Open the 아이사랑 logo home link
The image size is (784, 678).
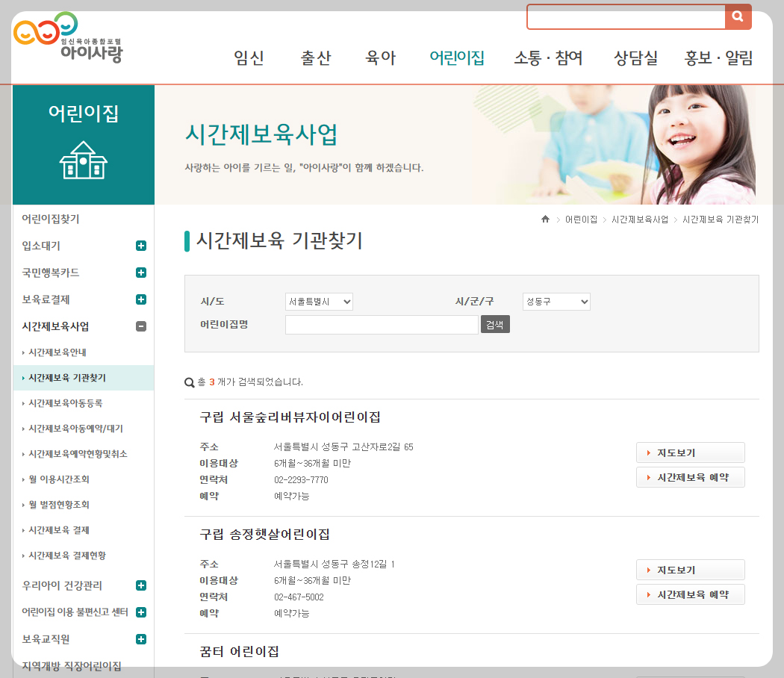[68, 37]
